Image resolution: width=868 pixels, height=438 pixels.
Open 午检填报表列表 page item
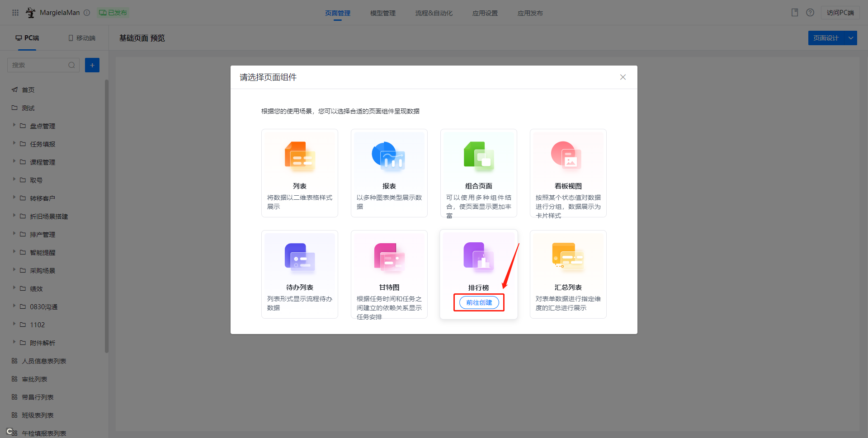click(44, 433)
